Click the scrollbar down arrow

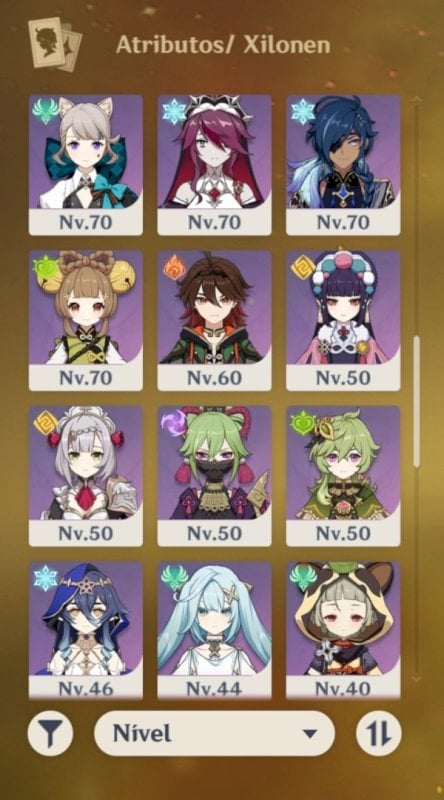(x=416, y=679)
